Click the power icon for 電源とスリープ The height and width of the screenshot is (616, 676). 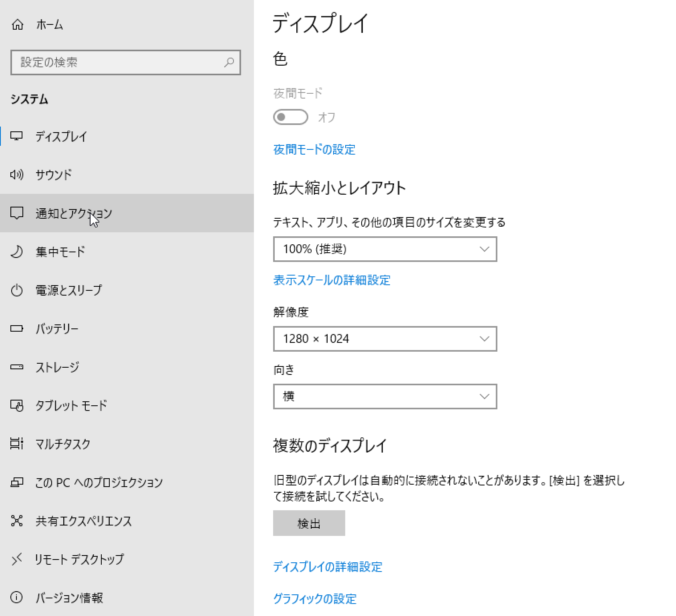coord(16,290)
